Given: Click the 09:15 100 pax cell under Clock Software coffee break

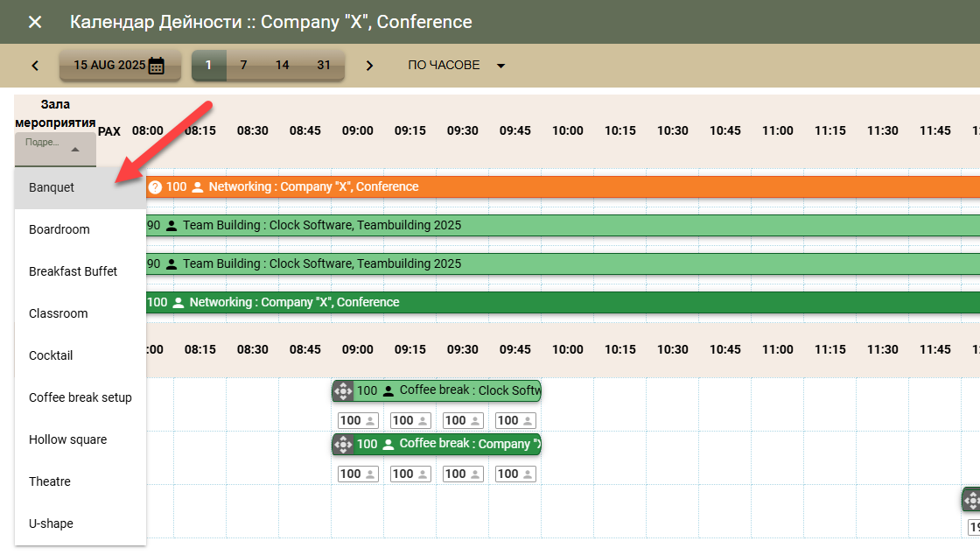Looking at the screenshot, I should [x=410, y=420].
